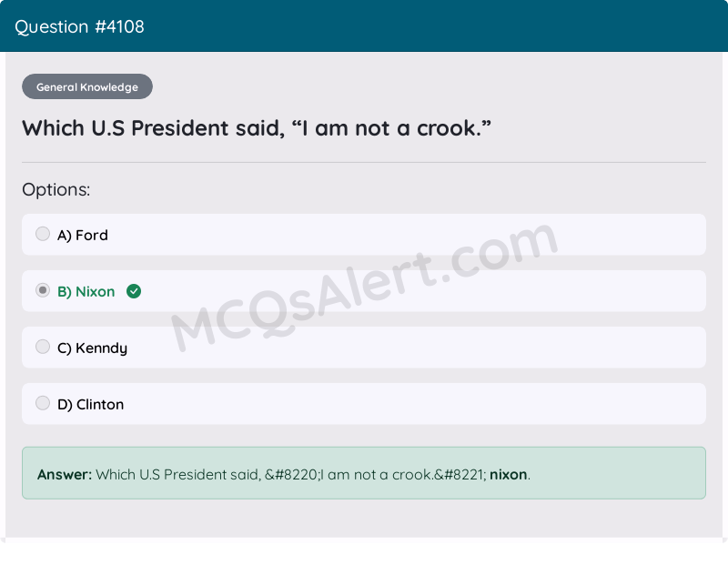Select the radio button for option A) Ford
The width and height of the screenshot is (728, 565).
pos(43,234)
